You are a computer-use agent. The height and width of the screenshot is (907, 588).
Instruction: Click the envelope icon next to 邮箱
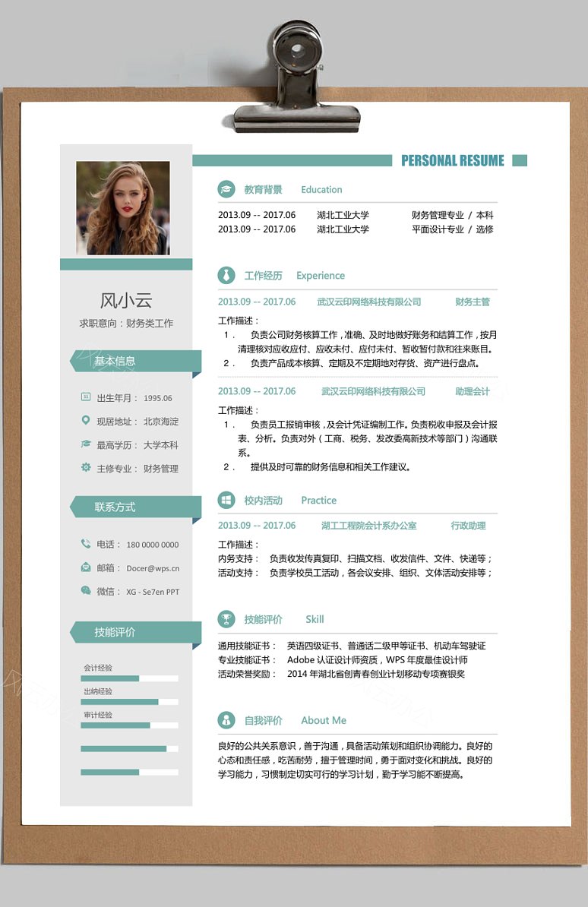[86, 567]
